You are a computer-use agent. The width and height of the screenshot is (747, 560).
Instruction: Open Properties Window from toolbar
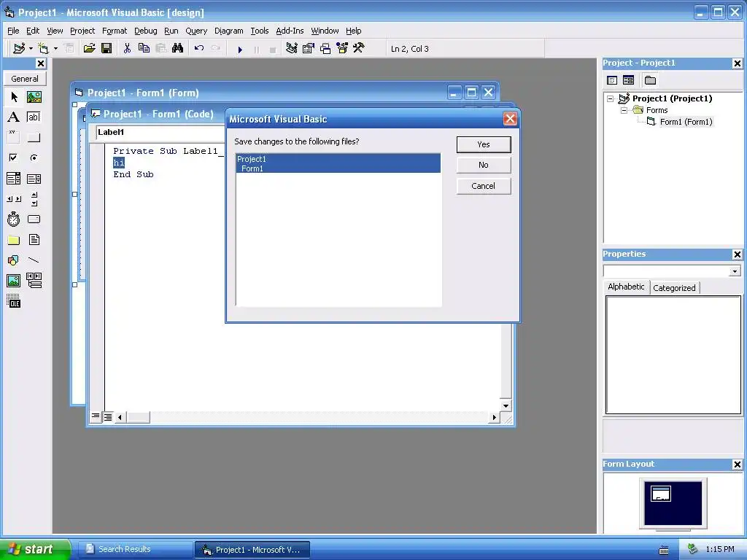(309, 48)
